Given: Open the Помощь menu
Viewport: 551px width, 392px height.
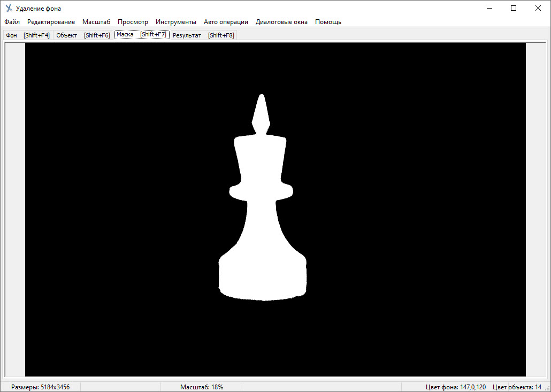Looking at the screenshot, I should click(x=328, y=22).
